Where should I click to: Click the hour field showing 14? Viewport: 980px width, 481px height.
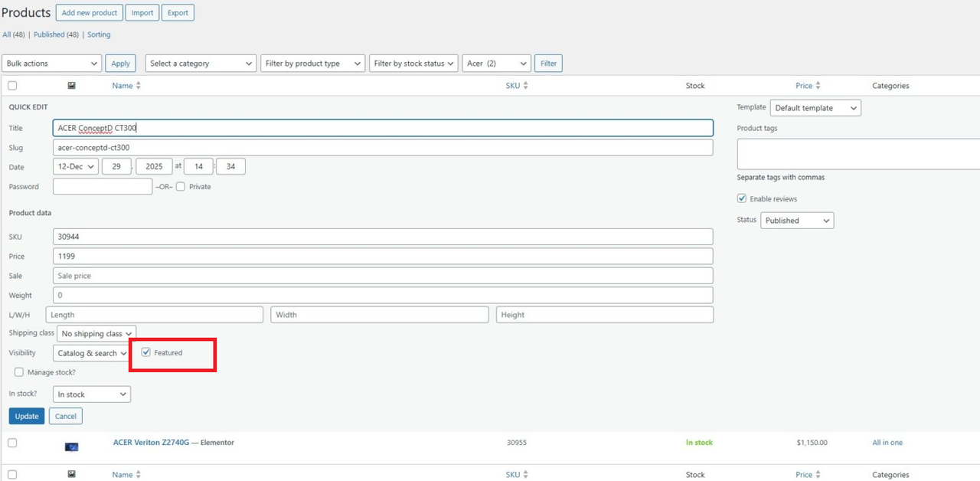click(x=198, y=166)
